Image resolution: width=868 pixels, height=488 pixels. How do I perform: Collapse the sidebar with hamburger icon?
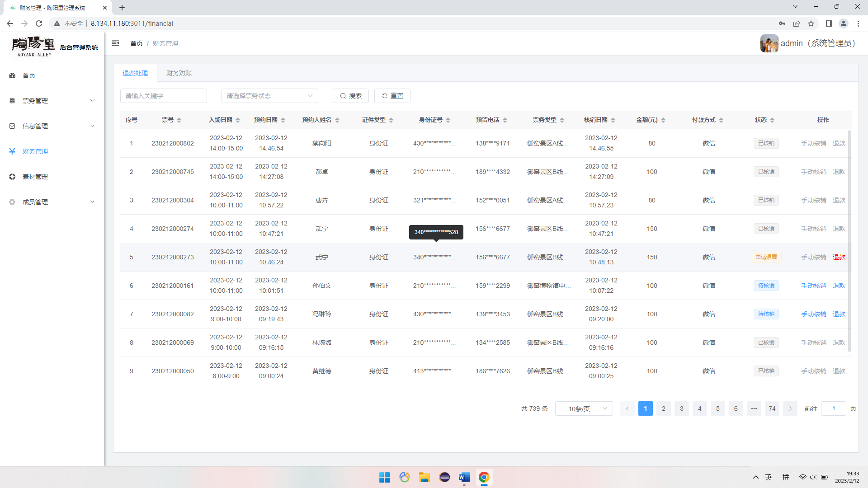[x=115, y=43]
